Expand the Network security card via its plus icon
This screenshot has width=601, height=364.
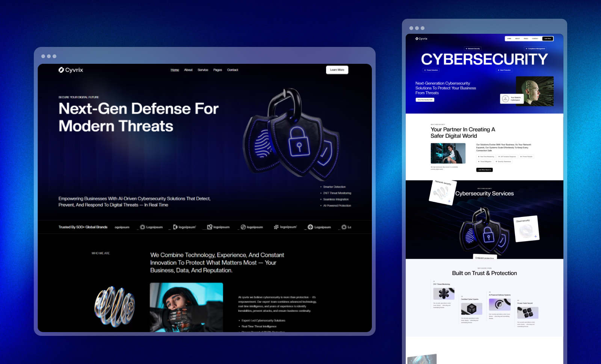[x=449, y=201]
